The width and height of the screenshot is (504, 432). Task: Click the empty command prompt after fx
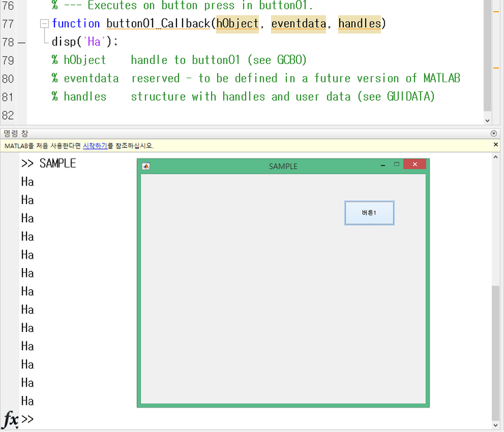point(28,419)
